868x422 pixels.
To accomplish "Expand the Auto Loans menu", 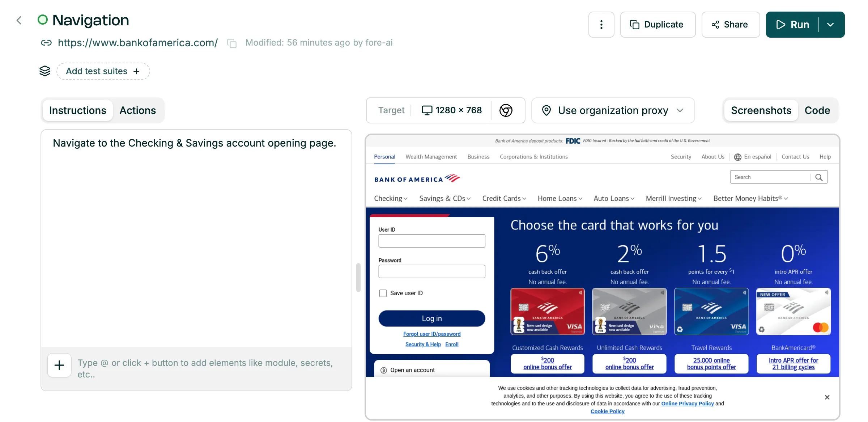I will [x=614, y=198].
